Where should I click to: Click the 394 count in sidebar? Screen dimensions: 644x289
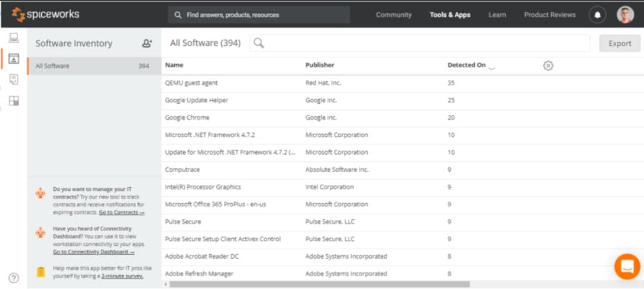(144, 66)
